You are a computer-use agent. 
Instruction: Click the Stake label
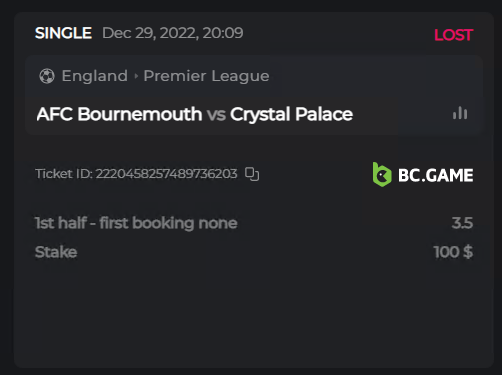click(56, 252)
